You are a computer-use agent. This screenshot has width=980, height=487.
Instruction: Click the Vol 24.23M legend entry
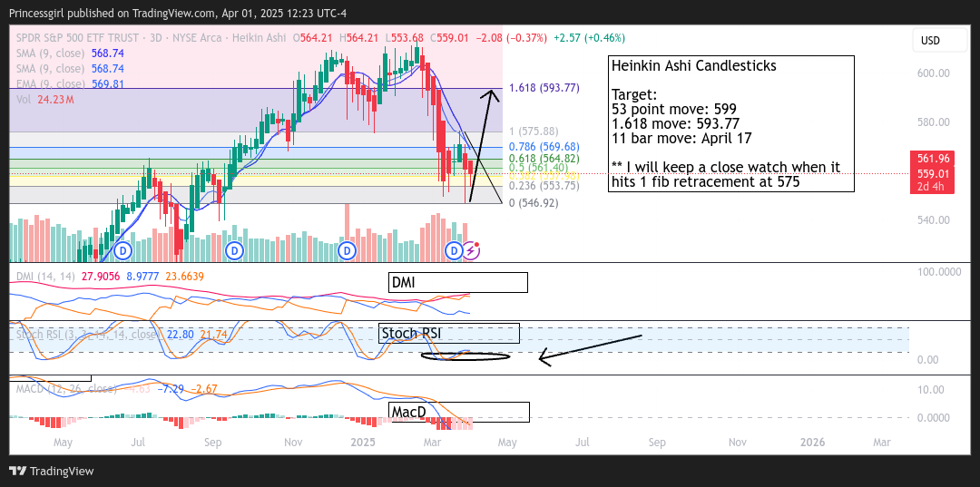(45, 99)
